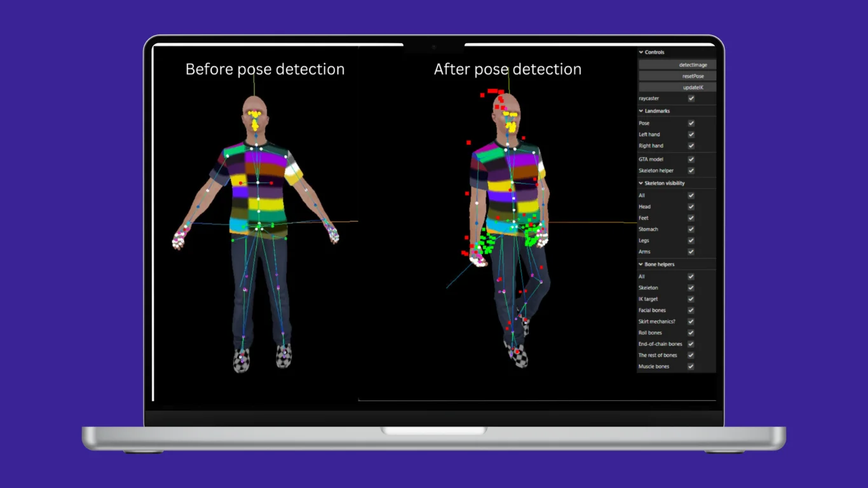The width and height of the screenshot is (868, 488).
Task: Toggle the Facial bones helper
Action: click(x=691, y=310)
